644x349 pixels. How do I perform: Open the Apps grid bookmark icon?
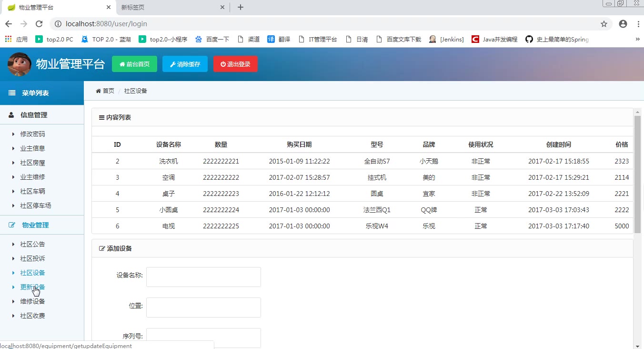tap(9, 39)
